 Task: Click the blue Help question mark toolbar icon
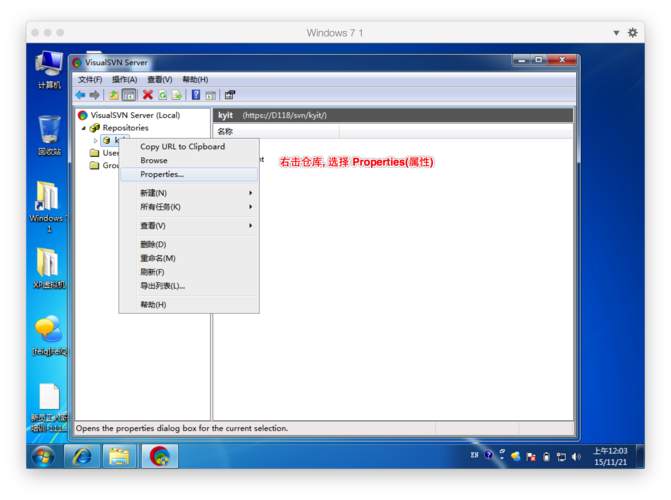[x=196, y=95]
